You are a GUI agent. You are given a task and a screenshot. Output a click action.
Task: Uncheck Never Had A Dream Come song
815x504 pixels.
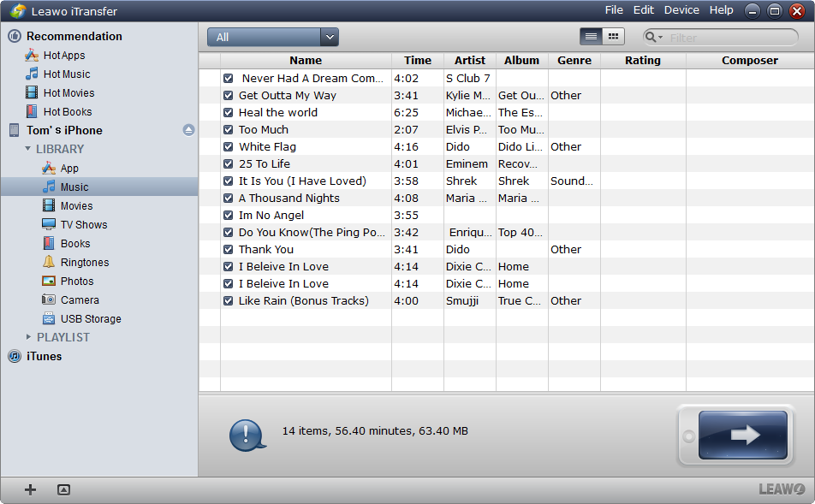point(229,79)
